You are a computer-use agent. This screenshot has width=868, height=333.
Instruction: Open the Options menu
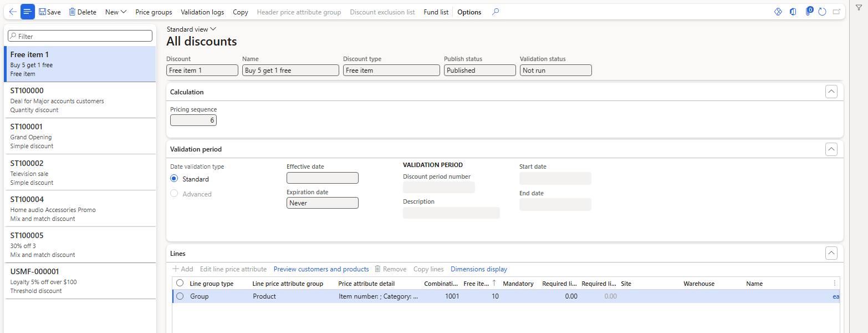469,12
